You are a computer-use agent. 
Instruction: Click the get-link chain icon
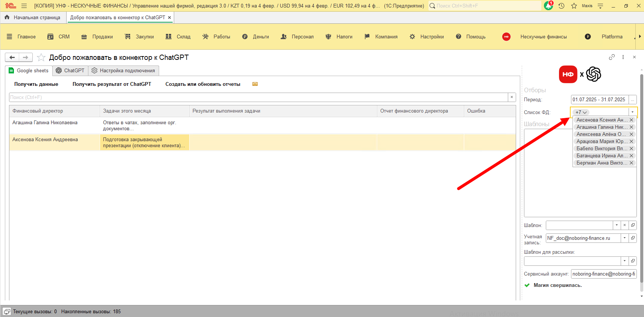pos(612,57)
